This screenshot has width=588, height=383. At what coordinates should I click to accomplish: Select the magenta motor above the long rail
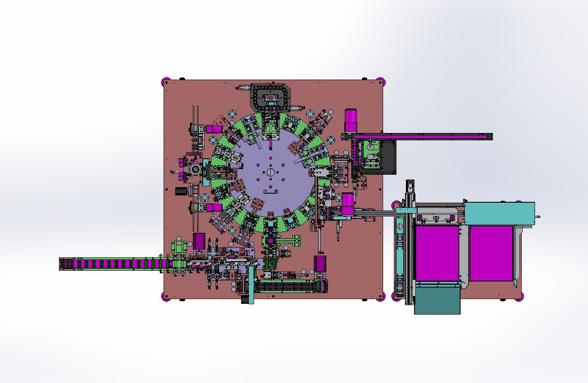point(351,120)
